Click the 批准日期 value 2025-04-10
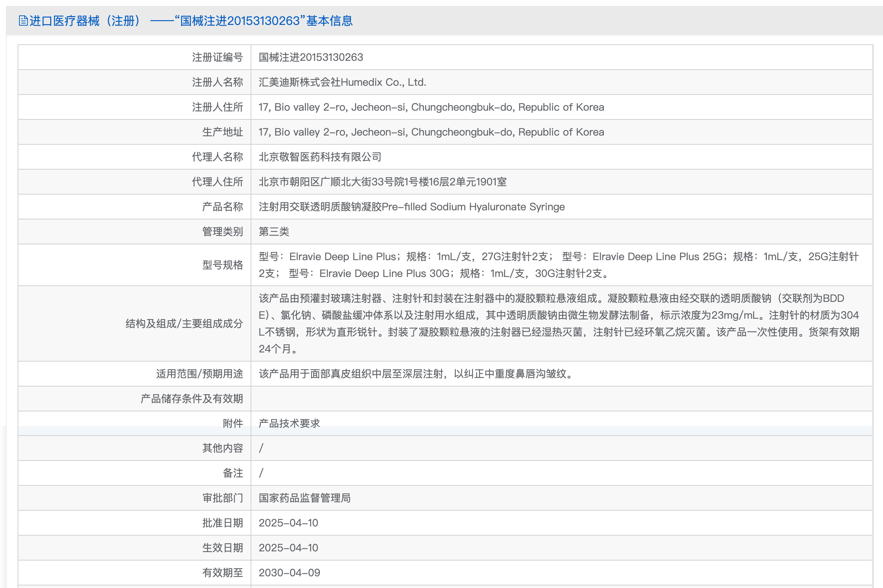The width and height of the screenshot is (883, 588). pos(288,523)
